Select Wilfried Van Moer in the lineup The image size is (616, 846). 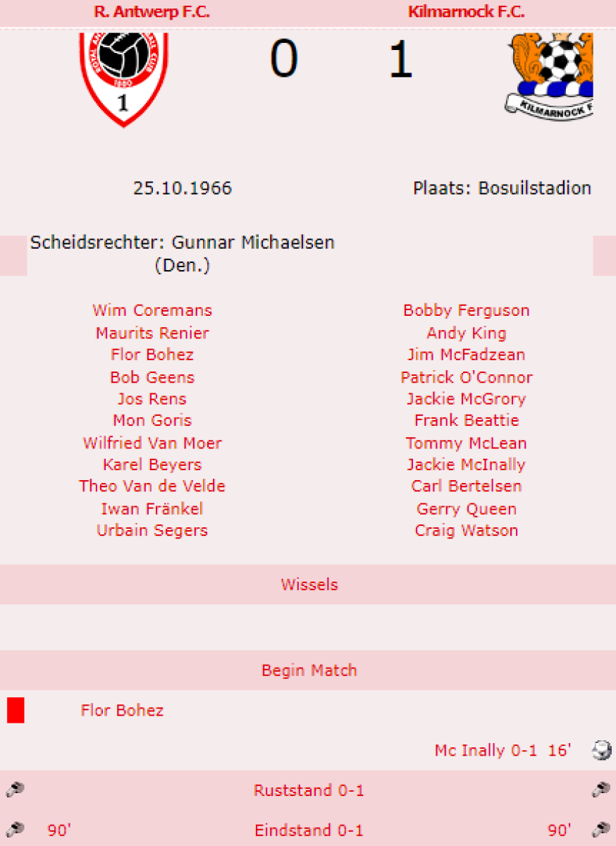tap(152, 443)
